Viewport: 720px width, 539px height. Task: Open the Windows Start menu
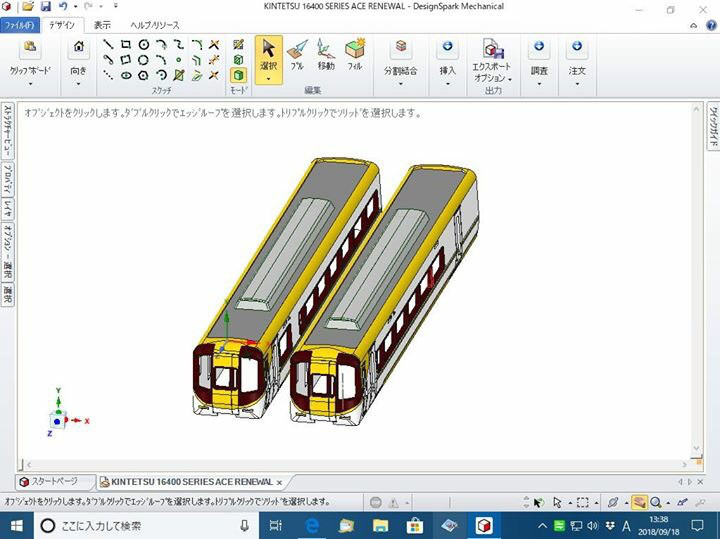click(16, 526)
